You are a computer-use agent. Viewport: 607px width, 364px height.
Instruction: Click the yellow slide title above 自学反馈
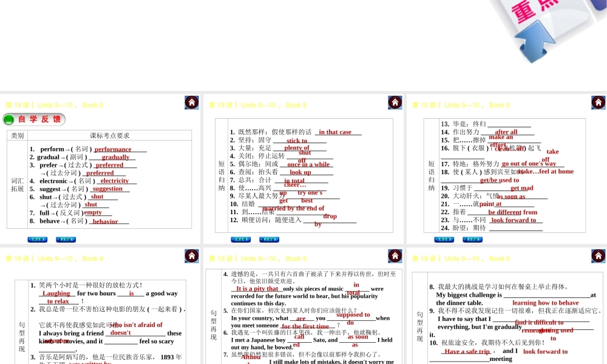(55, 105)
